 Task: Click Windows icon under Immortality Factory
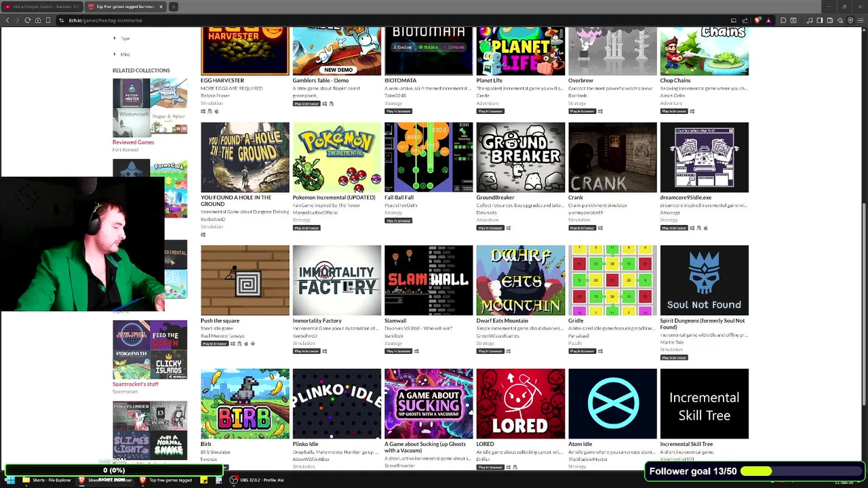click(325, 351)
